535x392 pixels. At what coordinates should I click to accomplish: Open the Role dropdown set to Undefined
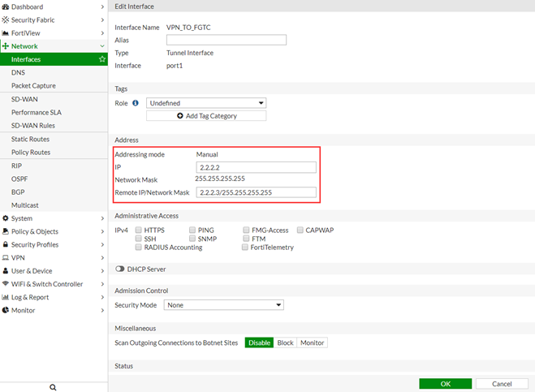click(x=208, y=103)
